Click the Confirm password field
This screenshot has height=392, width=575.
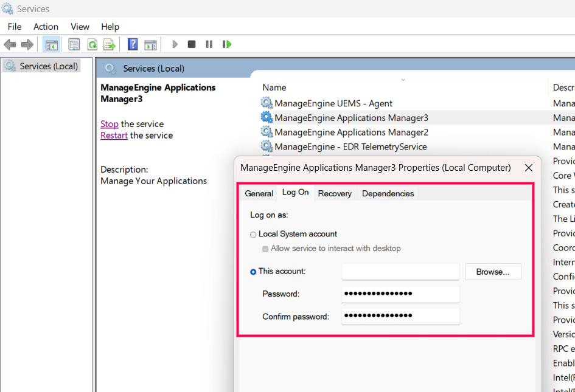[400, 317]
